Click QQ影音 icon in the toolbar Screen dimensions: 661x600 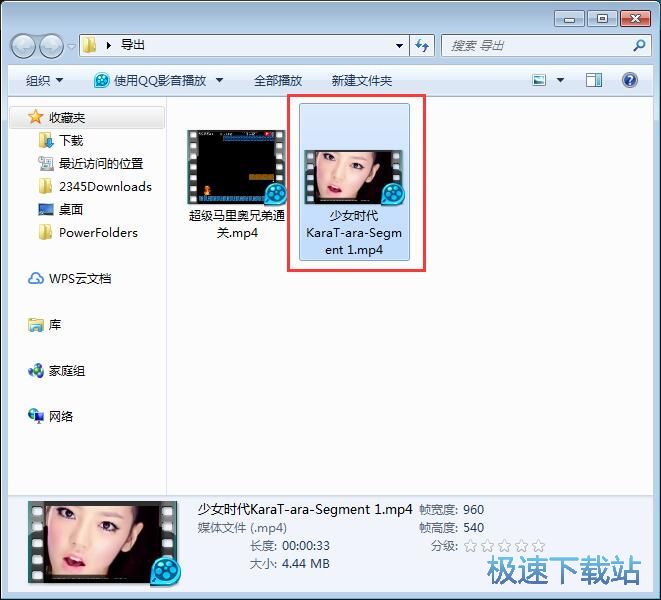click(101, 80)
